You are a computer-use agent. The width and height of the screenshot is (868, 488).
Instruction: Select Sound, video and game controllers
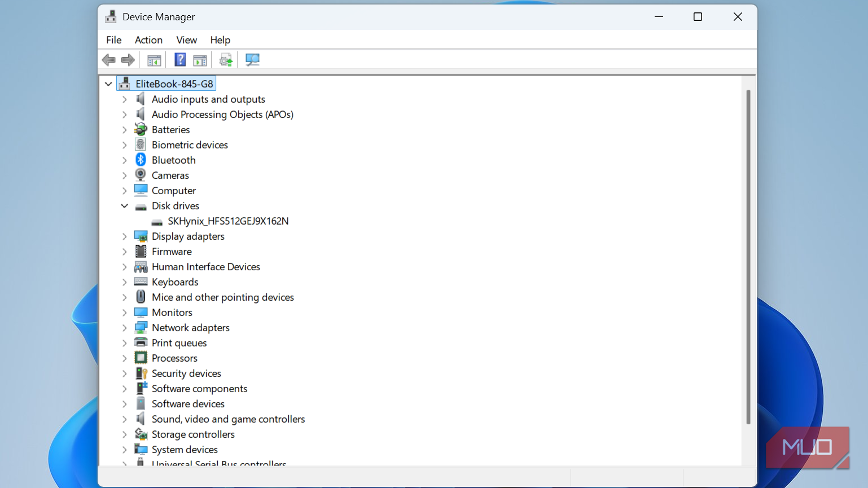tap(228, 419)
